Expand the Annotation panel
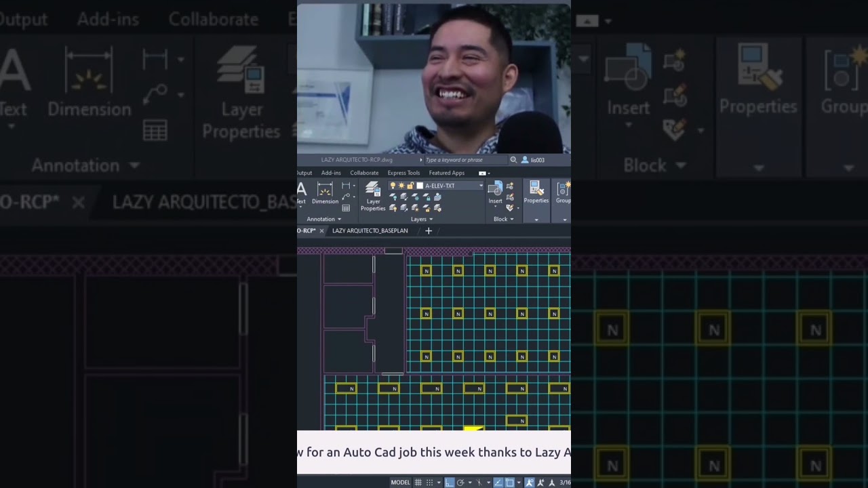868x488 pixels. [x=323, y=219]
